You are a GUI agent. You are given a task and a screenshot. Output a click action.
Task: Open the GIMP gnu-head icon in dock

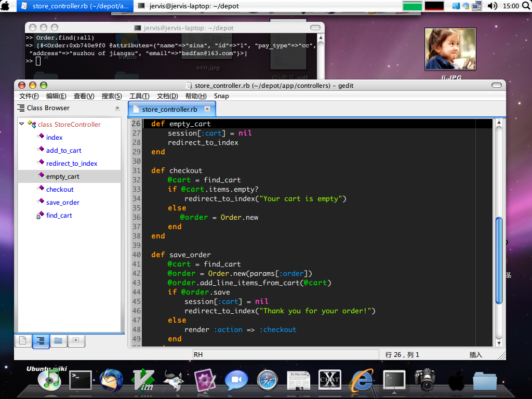[x=175, y=380]
